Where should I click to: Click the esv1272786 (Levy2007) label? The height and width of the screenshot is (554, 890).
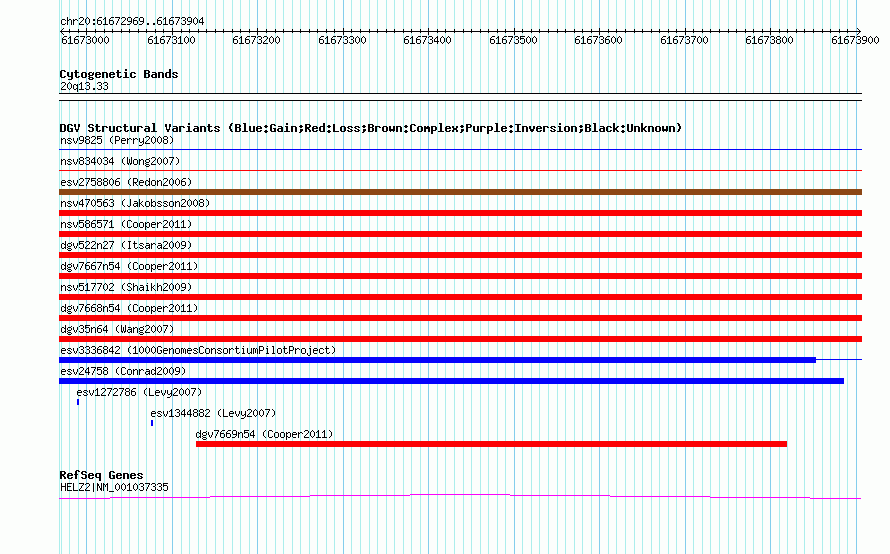(139, 392)
